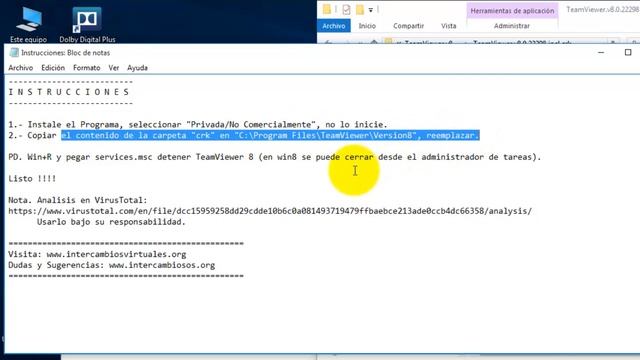
Task: Click the 'PD. Win+R y pegar services.msc' line
Action: click(275, 157)
